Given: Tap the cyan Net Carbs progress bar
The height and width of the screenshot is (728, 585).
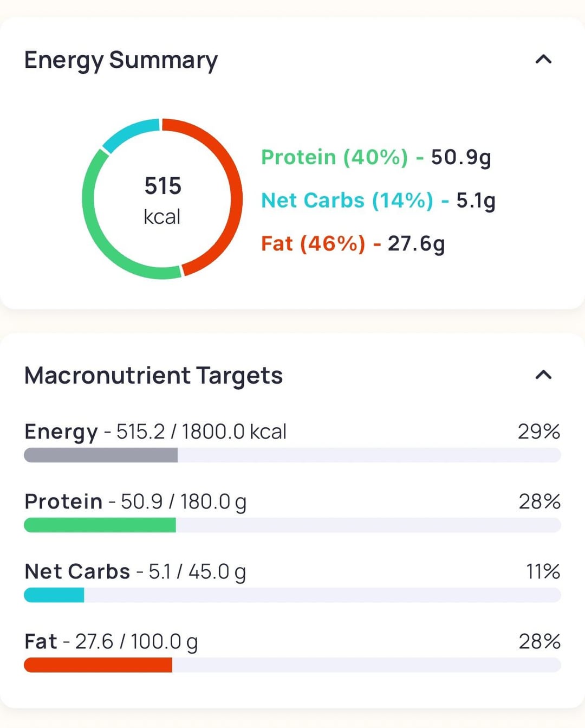Looking at the screenshot, I should 54,595.
